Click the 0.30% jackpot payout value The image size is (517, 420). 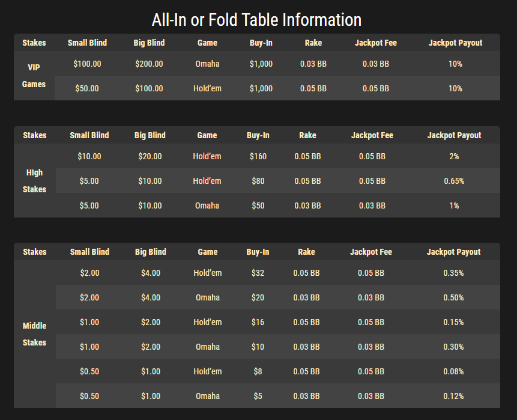(454, 347)
